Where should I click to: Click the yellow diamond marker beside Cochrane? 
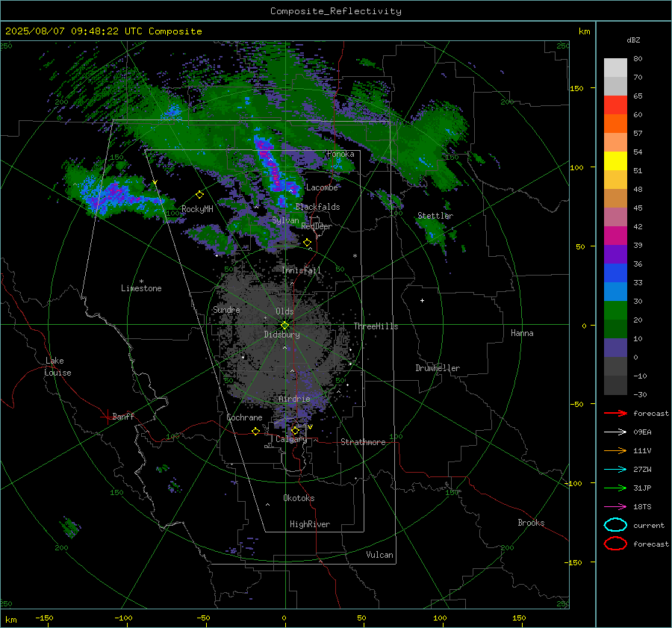click(x=255, y=431)
